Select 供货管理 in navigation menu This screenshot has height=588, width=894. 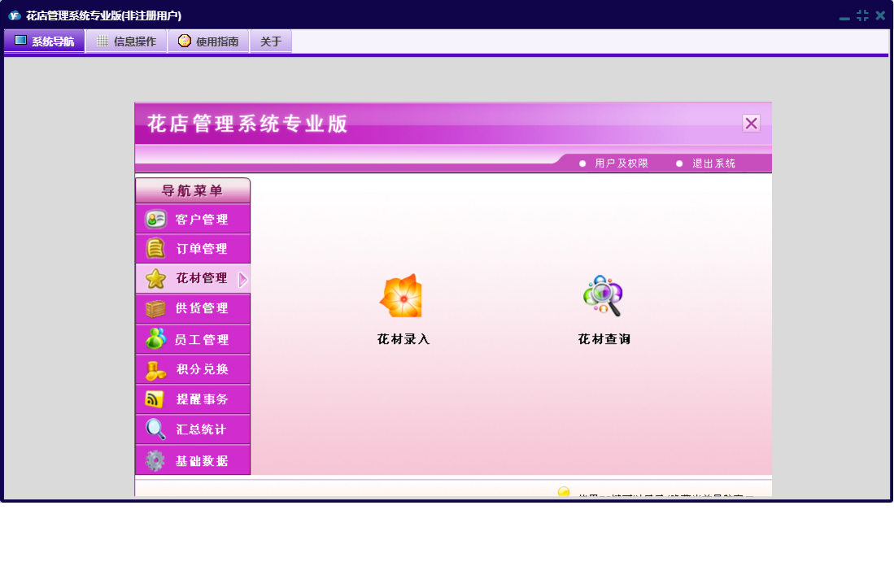click(x=193, y=308)
